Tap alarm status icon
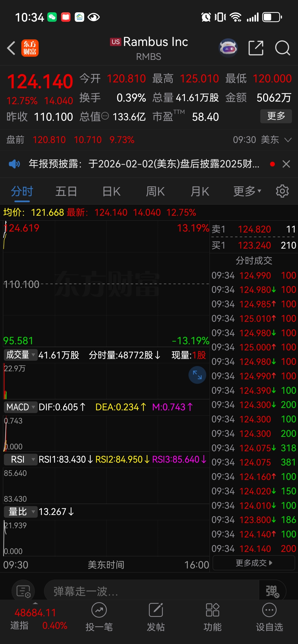Screen dimensions: 298x644 206,17
